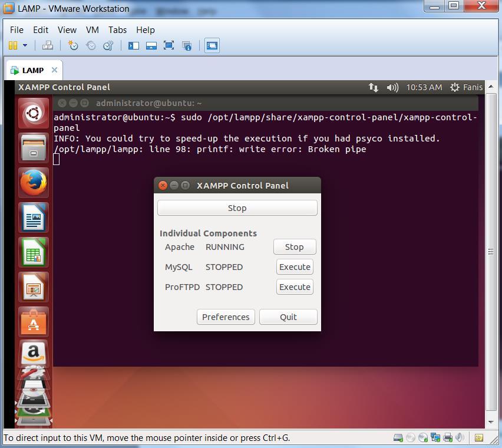Image resolution: width=502 pixels, height=448 pixels.
Task: Launch LibreOffice Writer
Action: click(34, 218)
